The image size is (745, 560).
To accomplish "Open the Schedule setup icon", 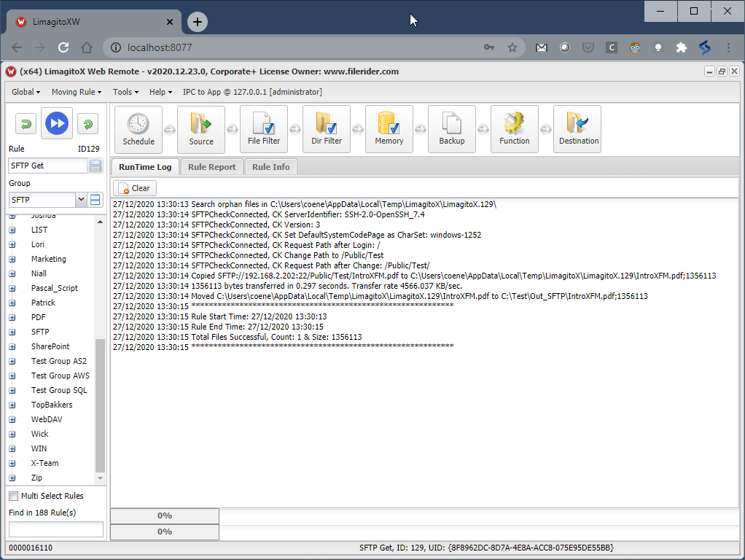I will pos(138,128).
